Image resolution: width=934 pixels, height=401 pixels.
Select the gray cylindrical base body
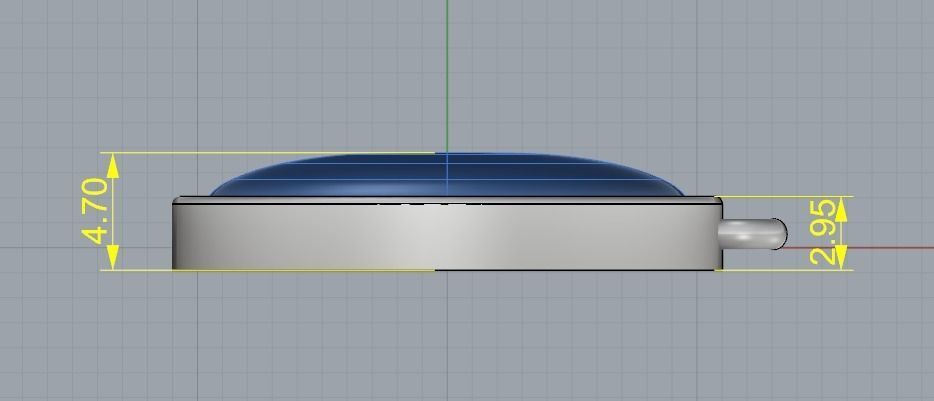click(x=447, y=234)
